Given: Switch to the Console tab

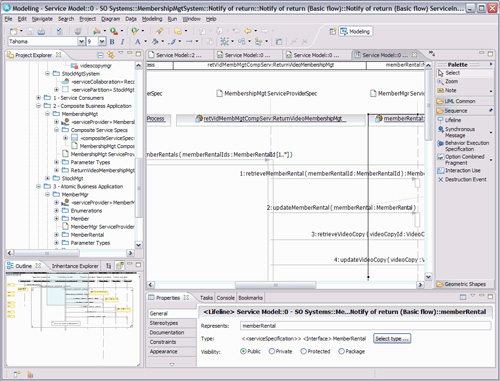Looking at the screenshot, I should tap(226, 298).
